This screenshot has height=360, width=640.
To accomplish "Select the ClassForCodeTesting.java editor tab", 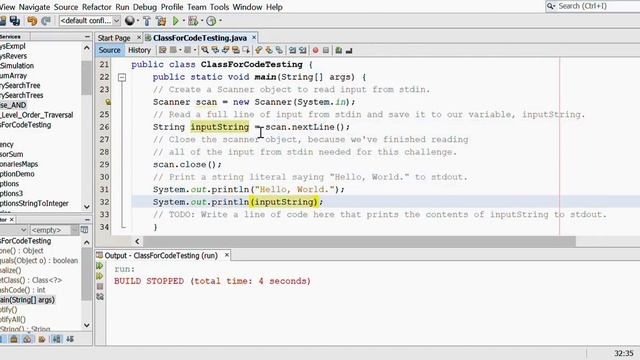I will click(200, 38).
